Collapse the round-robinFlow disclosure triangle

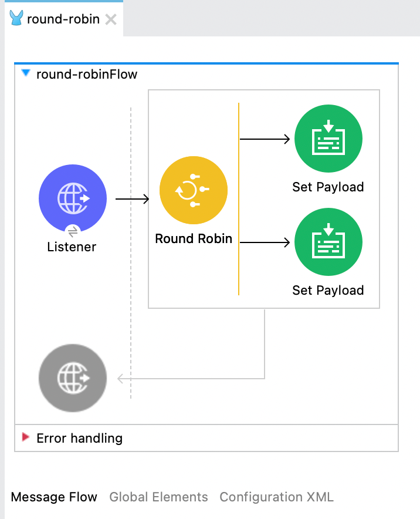coord(25,73)
